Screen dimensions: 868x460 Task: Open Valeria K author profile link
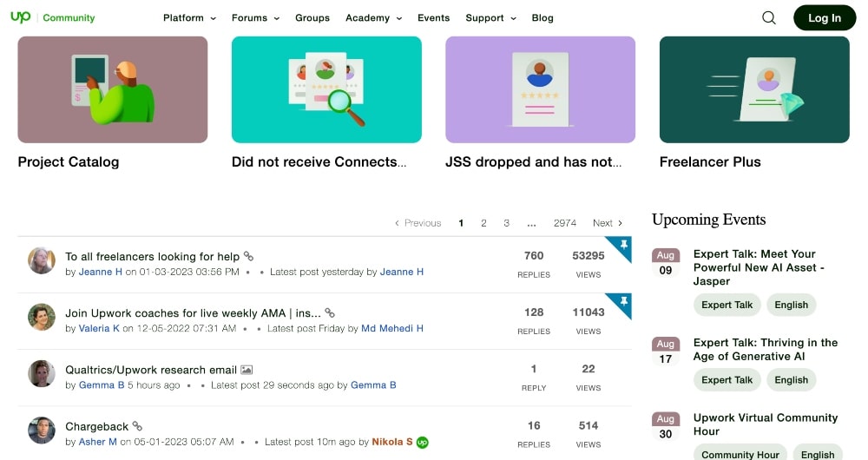(99, 328)
